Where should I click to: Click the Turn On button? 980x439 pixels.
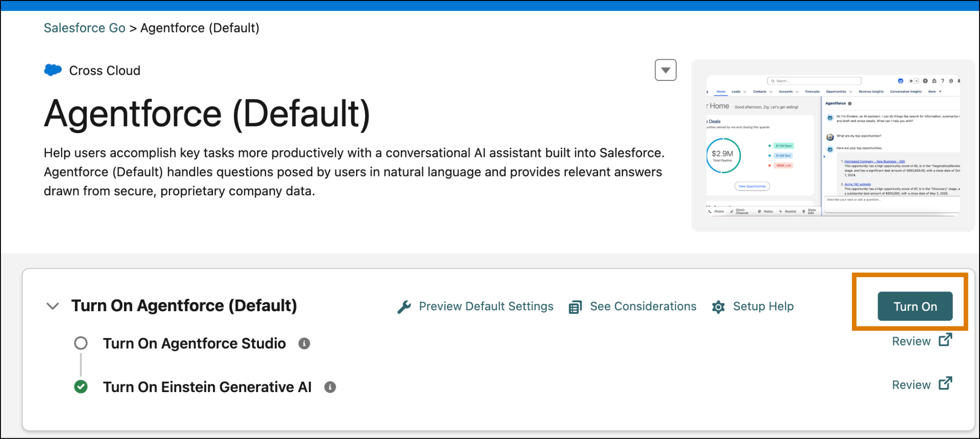coord(915,306)
